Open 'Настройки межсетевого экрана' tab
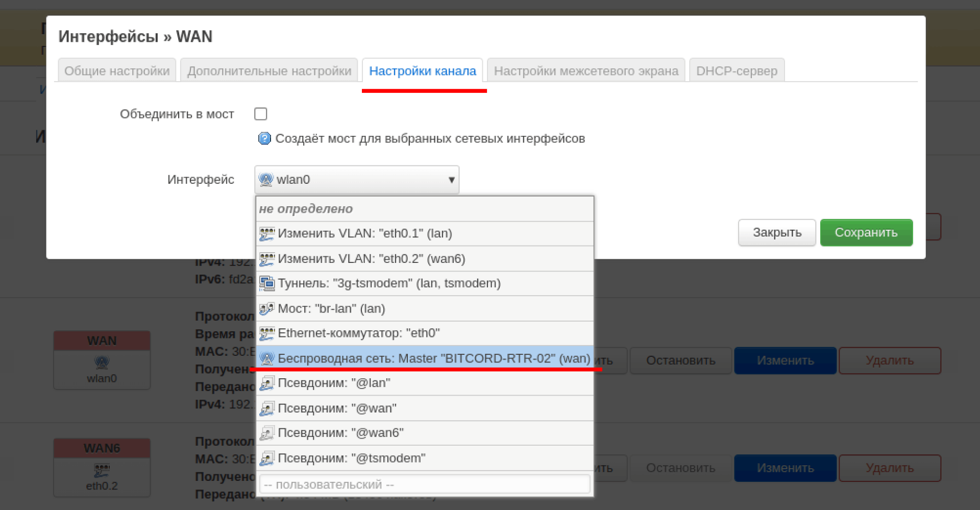This screenshot has width=980, height=510. (586, 71)
